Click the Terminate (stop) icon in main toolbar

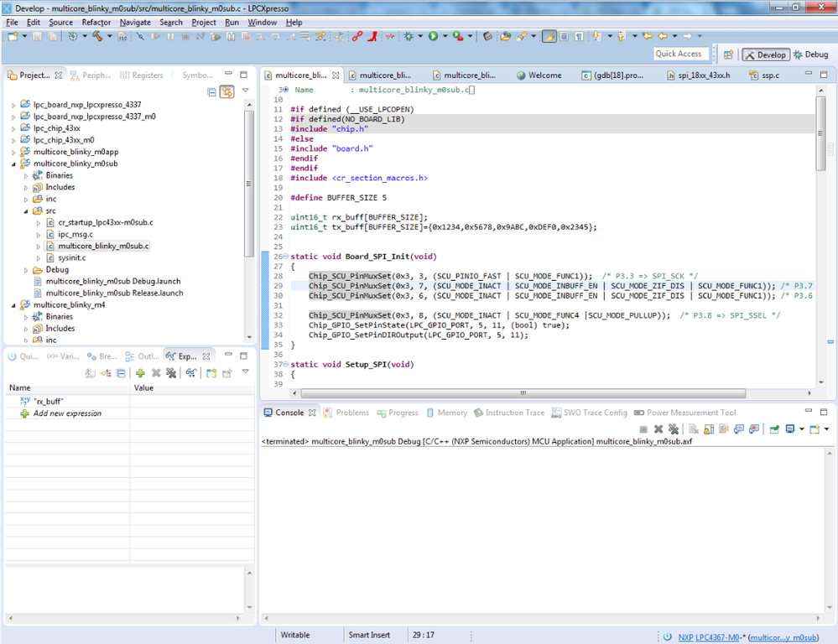pos(185,36)
